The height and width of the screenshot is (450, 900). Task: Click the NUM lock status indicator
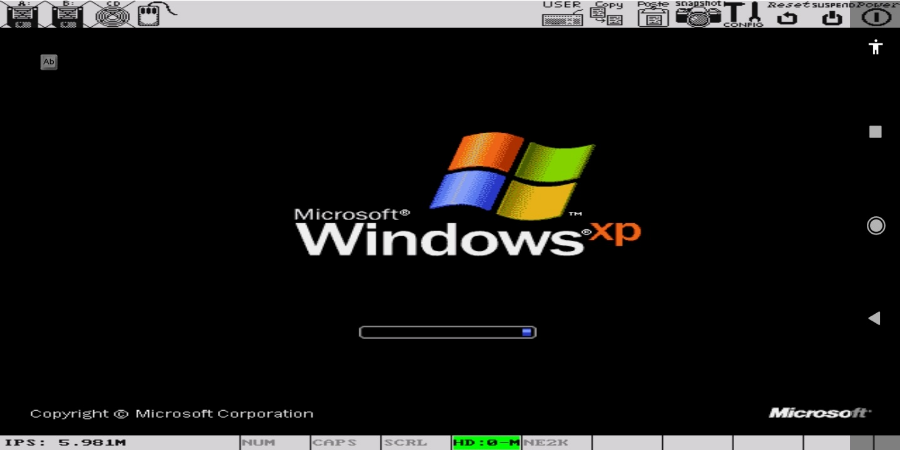(x=275, y=443)
